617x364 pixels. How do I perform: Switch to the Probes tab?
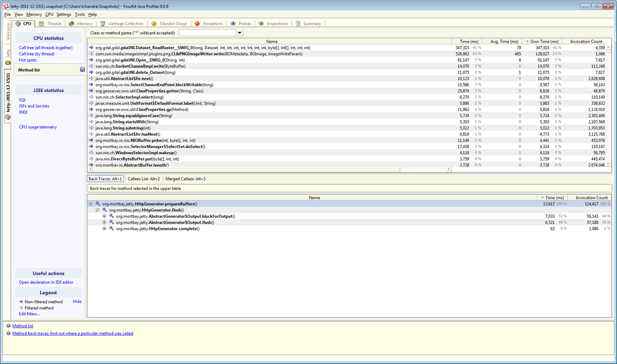241,23
